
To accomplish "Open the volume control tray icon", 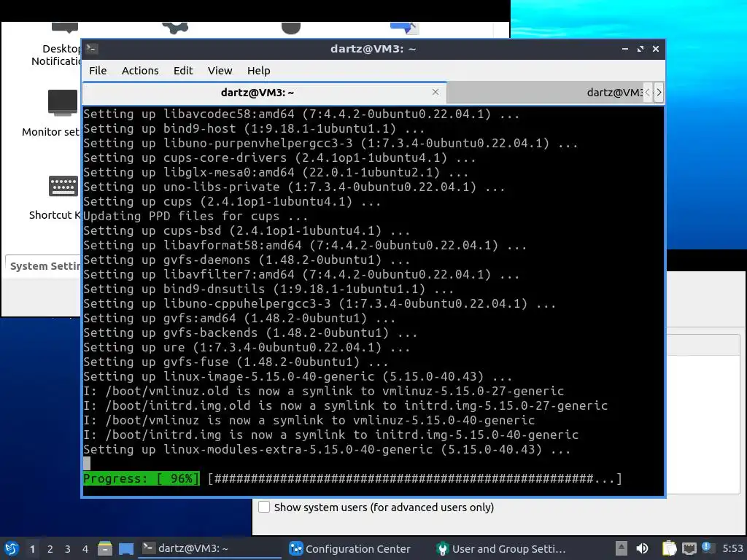I will 642,548.
